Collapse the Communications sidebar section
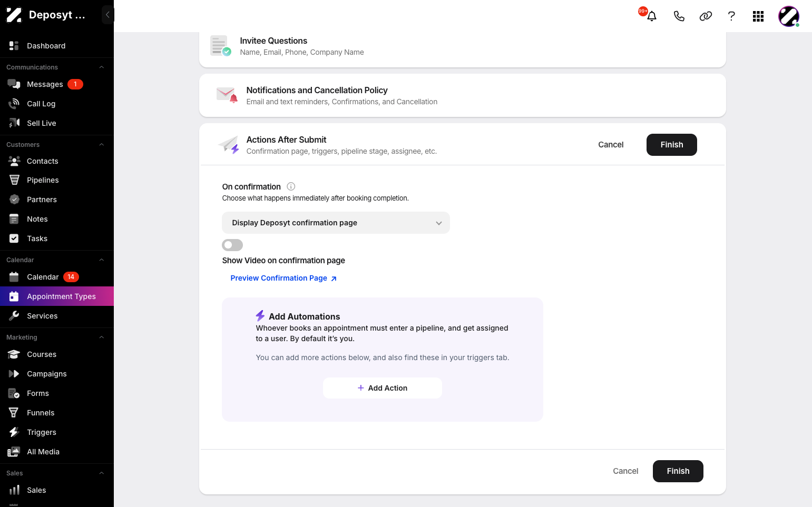This screenshot has height=507, width=812. 102,67
